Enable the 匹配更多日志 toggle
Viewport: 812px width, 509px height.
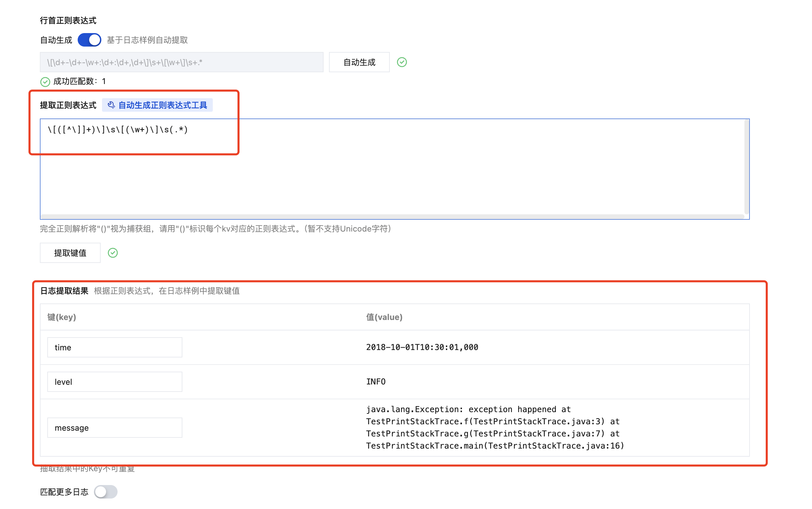pos(105,492)
